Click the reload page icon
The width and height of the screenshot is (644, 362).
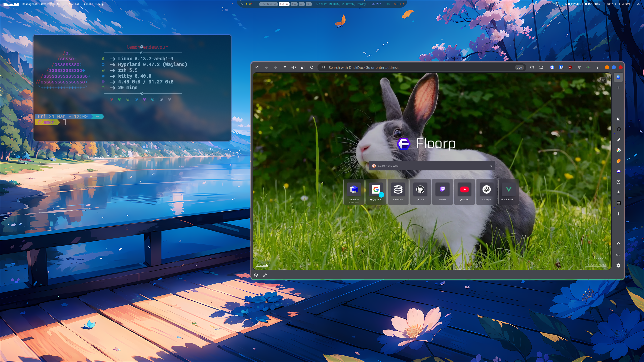click(312, 67)
